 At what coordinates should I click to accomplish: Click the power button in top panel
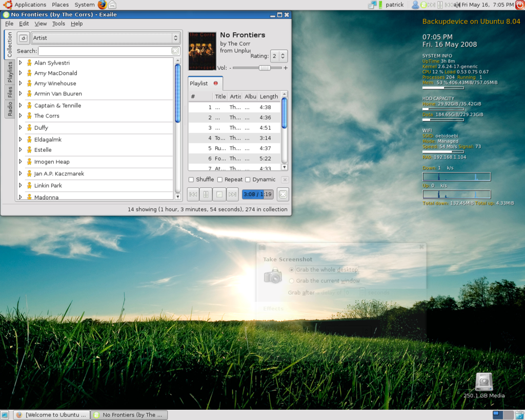click(520, 5)
